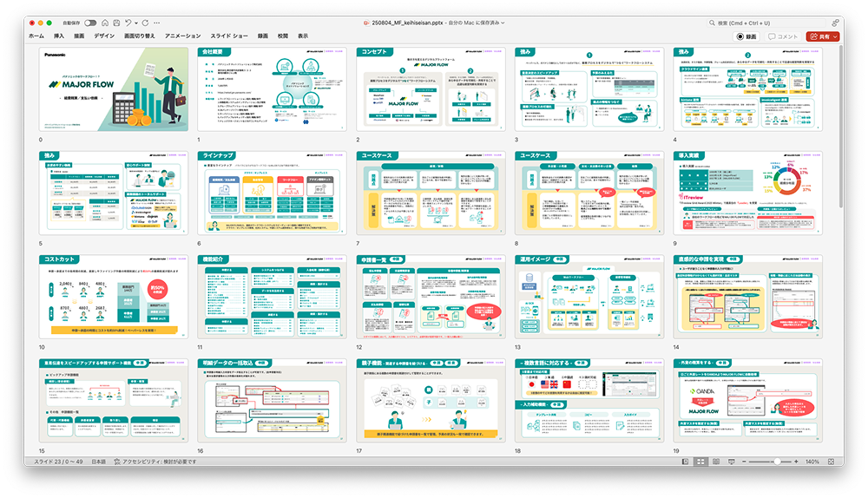Click the Slide Sorter view icon

(700, 462)
